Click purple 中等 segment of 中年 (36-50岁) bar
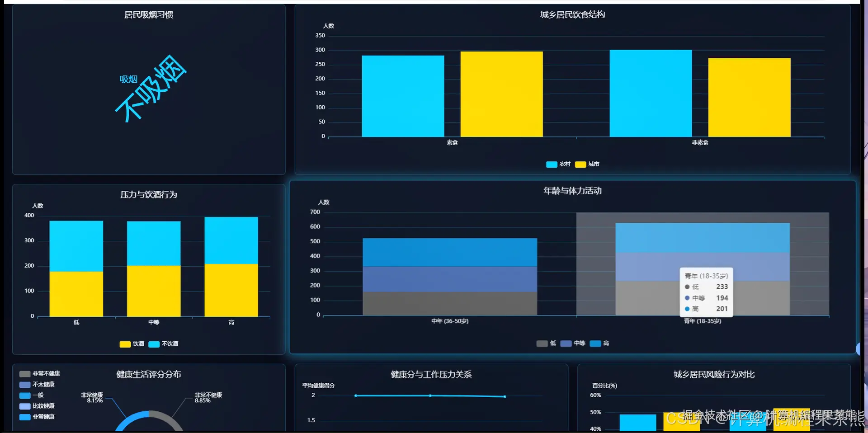Viewport: 868px width, 433px height. click(x=450, y=279)
